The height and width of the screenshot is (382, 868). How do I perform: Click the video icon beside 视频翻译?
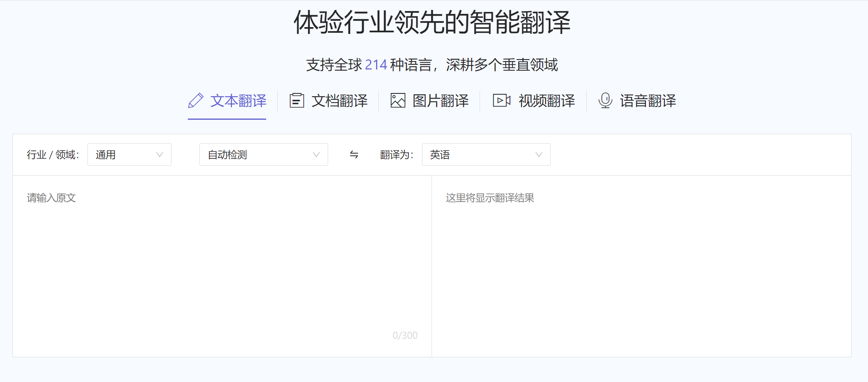(502, 100)
